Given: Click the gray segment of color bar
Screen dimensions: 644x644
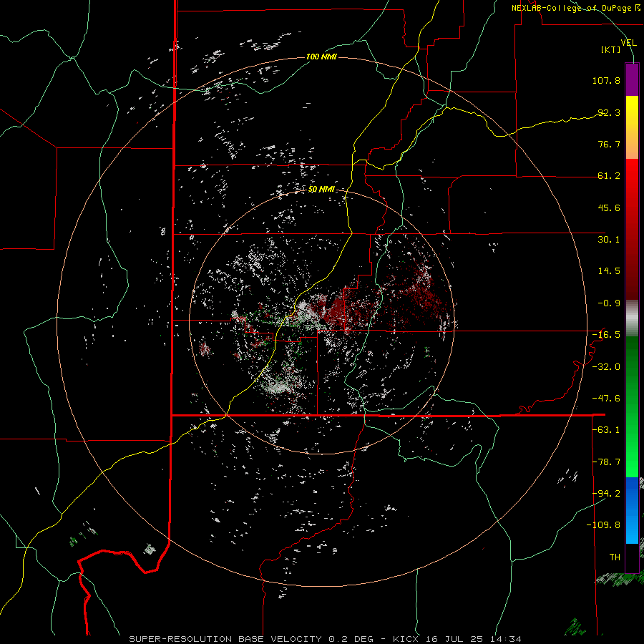Looking at the screenshot, I should coord(632,318).
